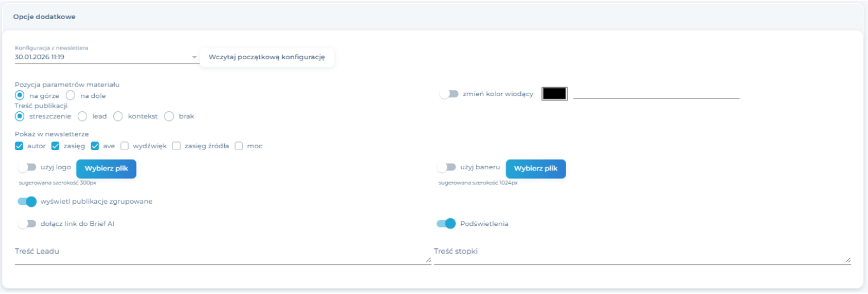The image size is (868, 294).
Task: Open the 'Konfiguracja z newslettera' dropdown
Action: pos(106,57)
